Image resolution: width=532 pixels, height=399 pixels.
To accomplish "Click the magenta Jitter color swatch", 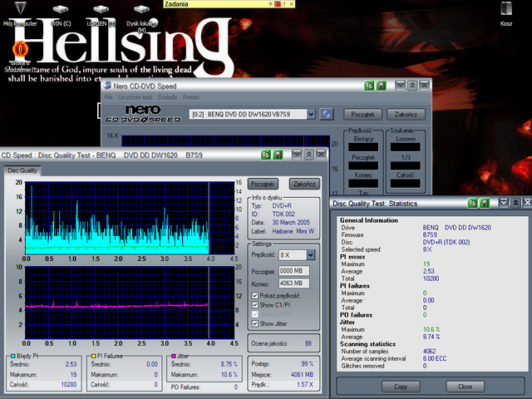I will point(174,356).
